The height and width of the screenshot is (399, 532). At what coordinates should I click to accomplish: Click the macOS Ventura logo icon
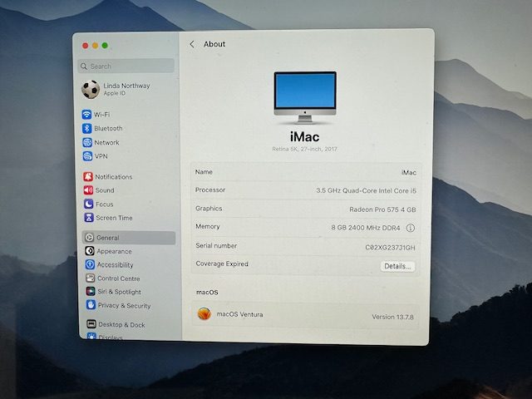[x=204, y=314]
